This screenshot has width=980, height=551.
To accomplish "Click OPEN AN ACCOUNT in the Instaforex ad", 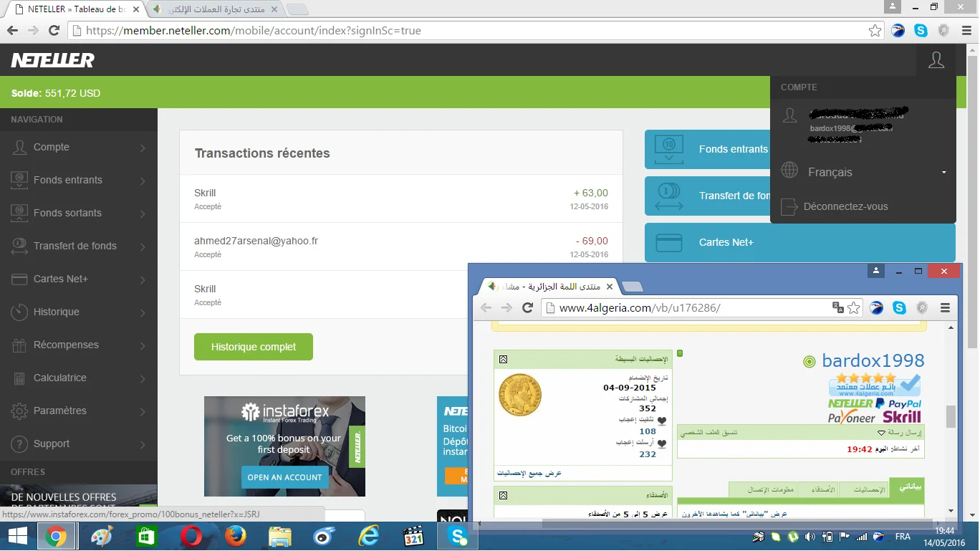I will point(284,477).
